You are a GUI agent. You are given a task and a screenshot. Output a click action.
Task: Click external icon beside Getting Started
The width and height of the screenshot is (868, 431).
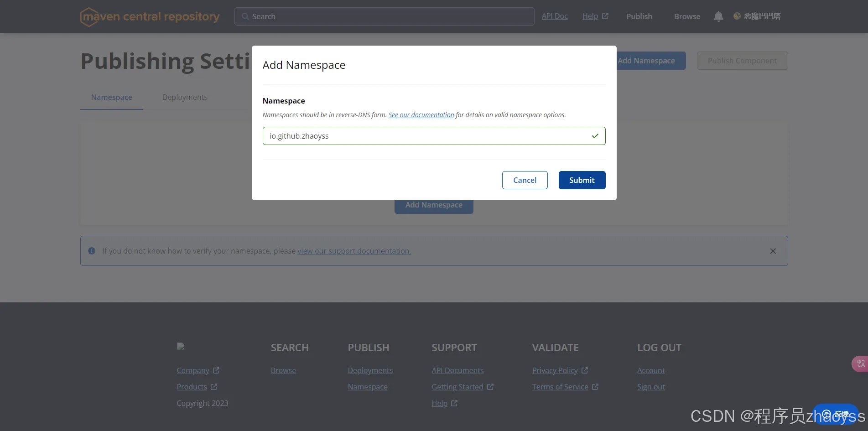tap(490, 387)
